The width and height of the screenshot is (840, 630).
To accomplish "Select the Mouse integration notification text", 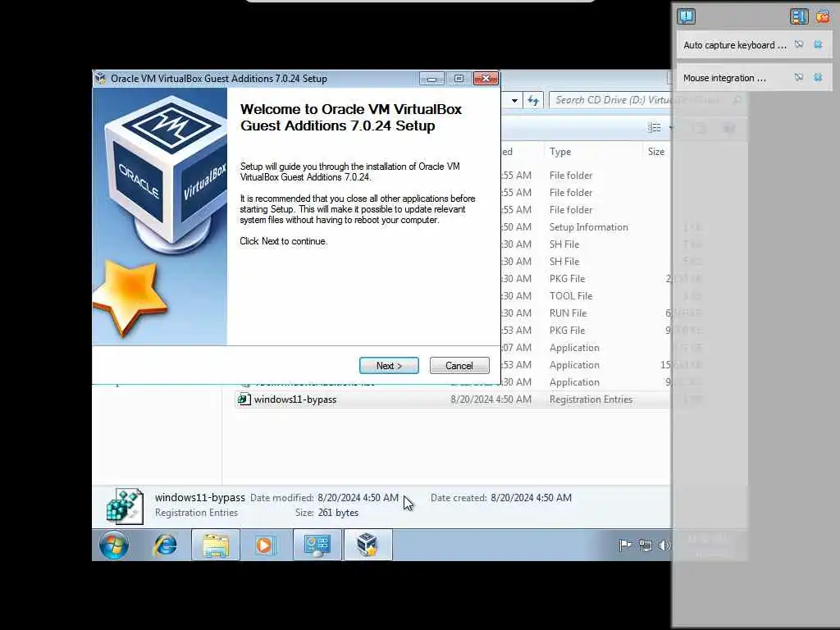I will (x=724, y=78).
